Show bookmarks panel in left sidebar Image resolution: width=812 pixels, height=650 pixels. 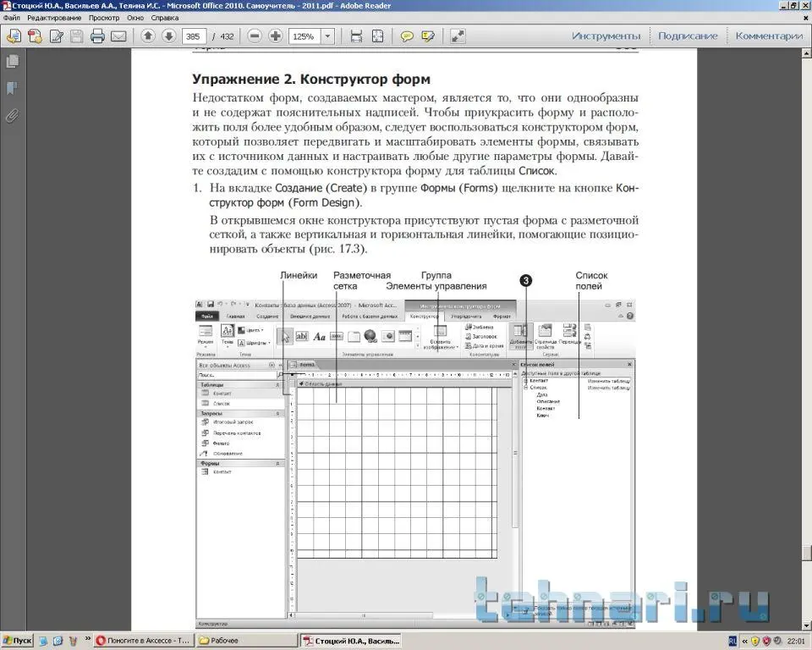pos(13,88)
